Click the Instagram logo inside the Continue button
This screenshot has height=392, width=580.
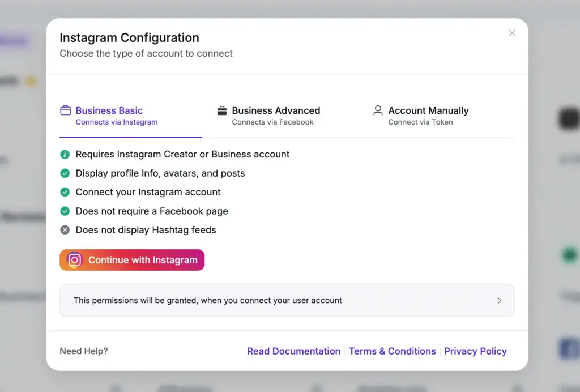click(74, 260)
